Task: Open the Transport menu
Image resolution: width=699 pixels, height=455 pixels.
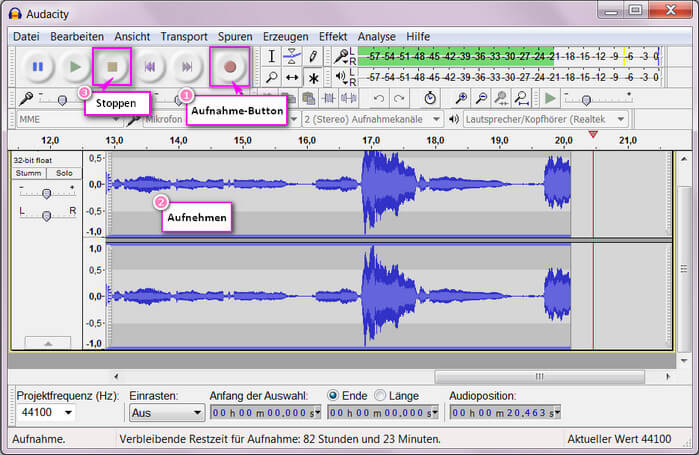Action: (184, 37)
